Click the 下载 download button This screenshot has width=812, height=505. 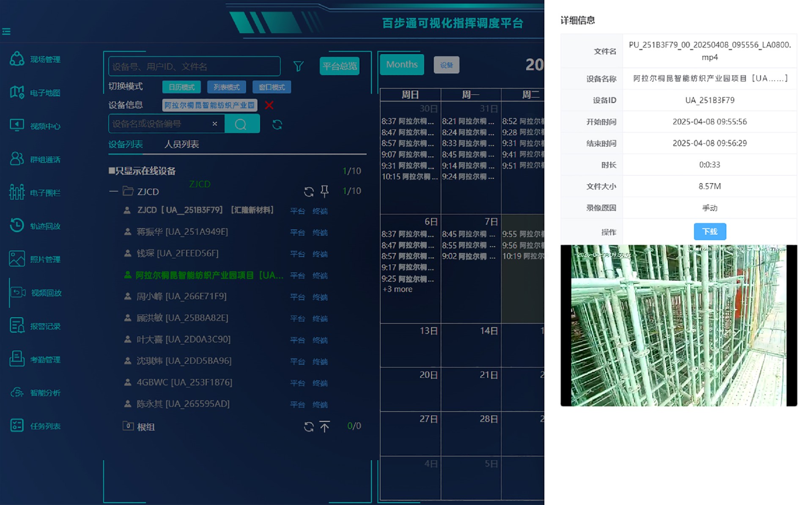pyautogui.click(x=710, y=231)
